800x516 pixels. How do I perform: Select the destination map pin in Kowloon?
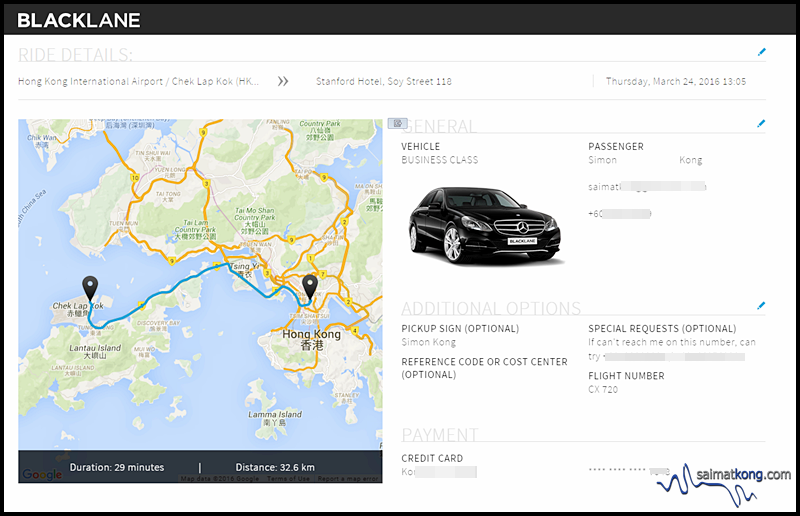point(310,287)
